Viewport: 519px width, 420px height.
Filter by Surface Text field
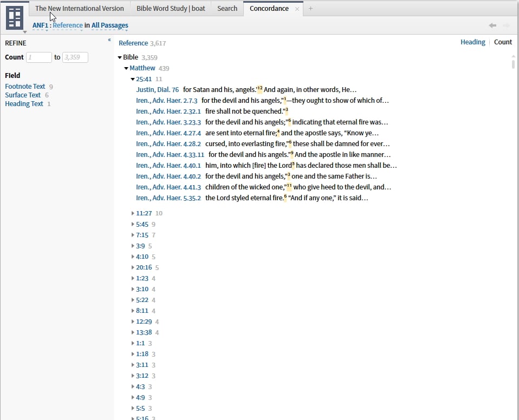tap(23, 95)
